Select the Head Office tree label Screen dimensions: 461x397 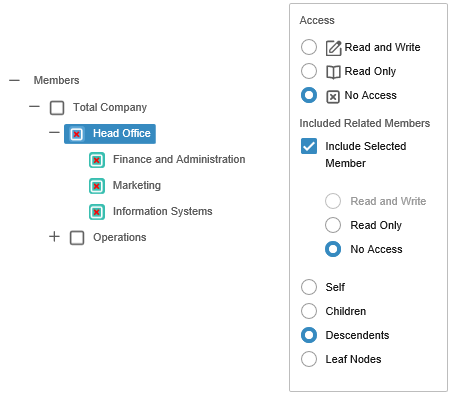(122, 133)
